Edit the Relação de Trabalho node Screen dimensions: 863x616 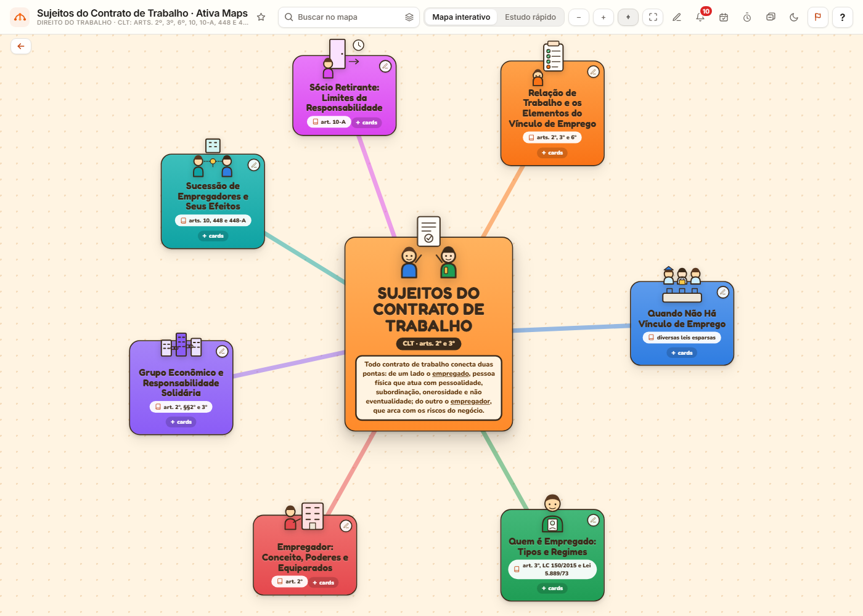pos(593,71)
